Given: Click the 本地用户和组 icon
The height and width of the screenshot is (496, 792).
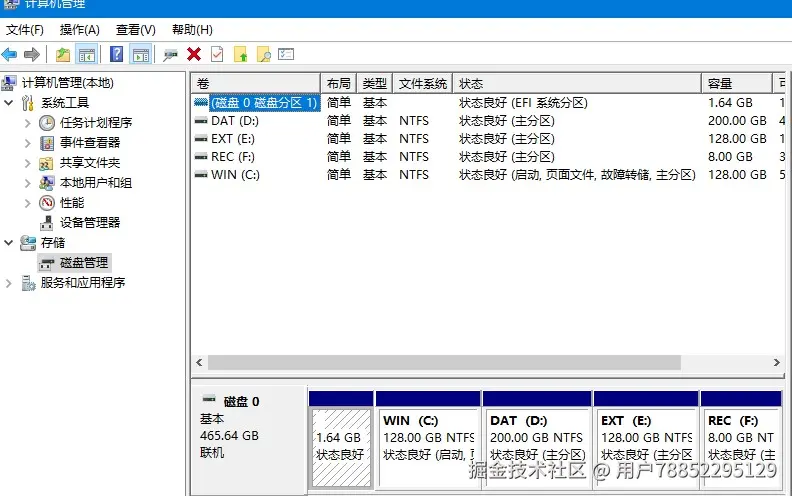Looking at the screenshot, I should click(x=47, y=183).
